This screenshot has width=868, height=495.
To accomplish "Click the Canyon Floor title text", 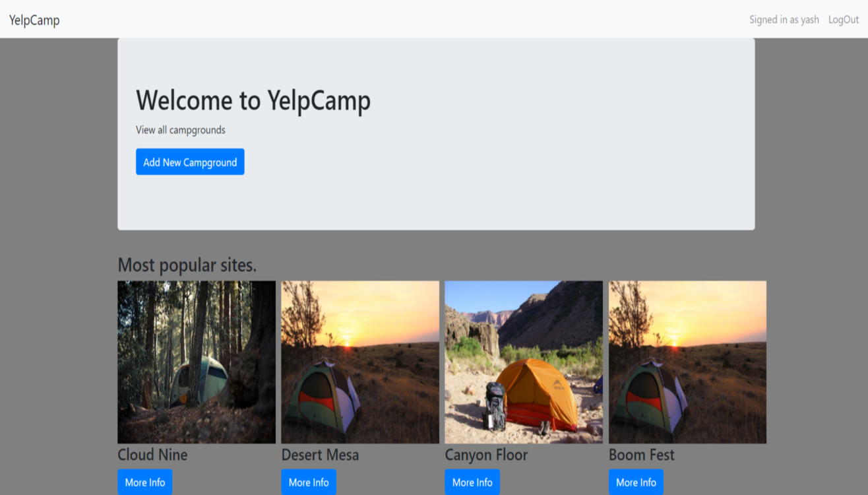I will click(486, 455).
